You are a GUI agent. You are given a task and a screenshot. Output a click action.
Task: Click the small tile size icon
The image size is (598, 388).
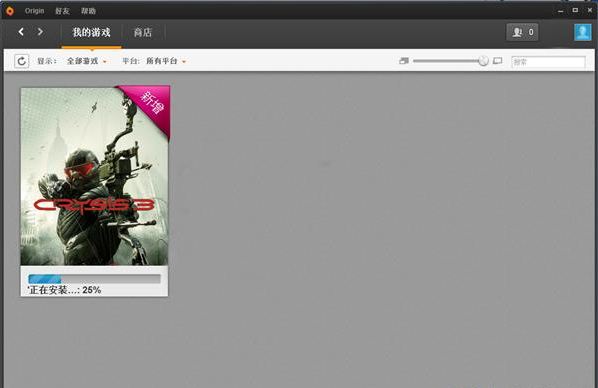click(403, 61)
